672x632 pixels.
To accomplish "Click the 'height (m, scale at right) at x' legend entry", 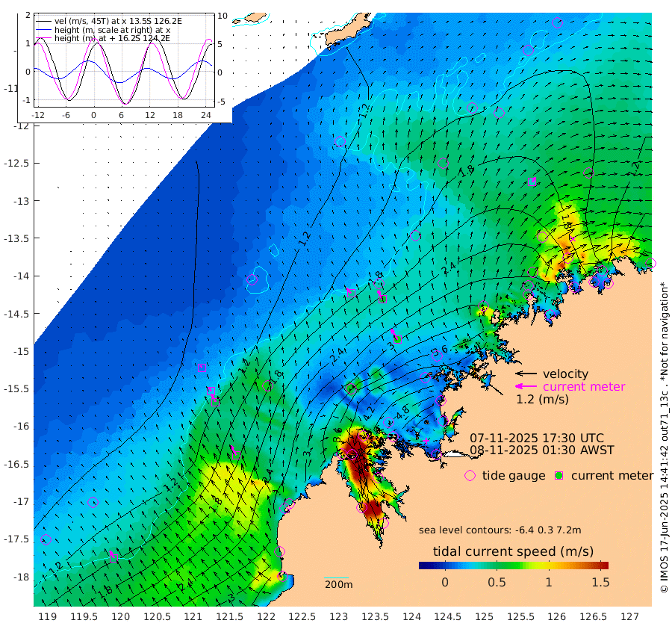I will (x=112, y=30).
